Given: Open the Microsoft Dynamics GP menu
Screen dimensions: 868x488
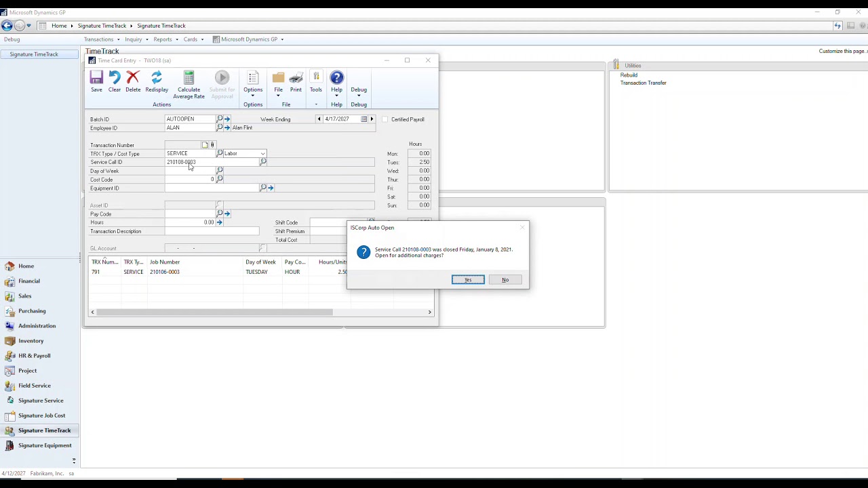Looking at the screenshot, I should pos(248,39).
